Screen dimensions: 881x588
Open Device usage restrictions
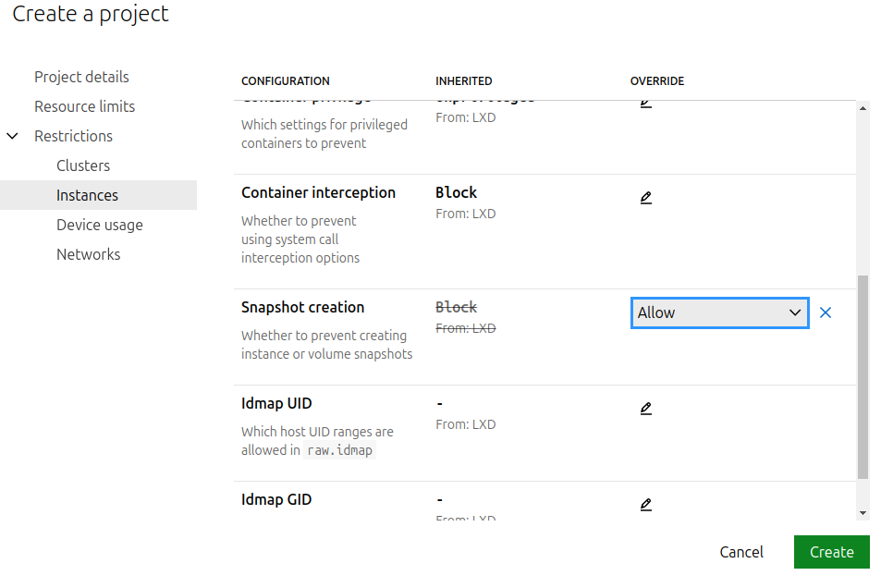[x=100, y=225]
